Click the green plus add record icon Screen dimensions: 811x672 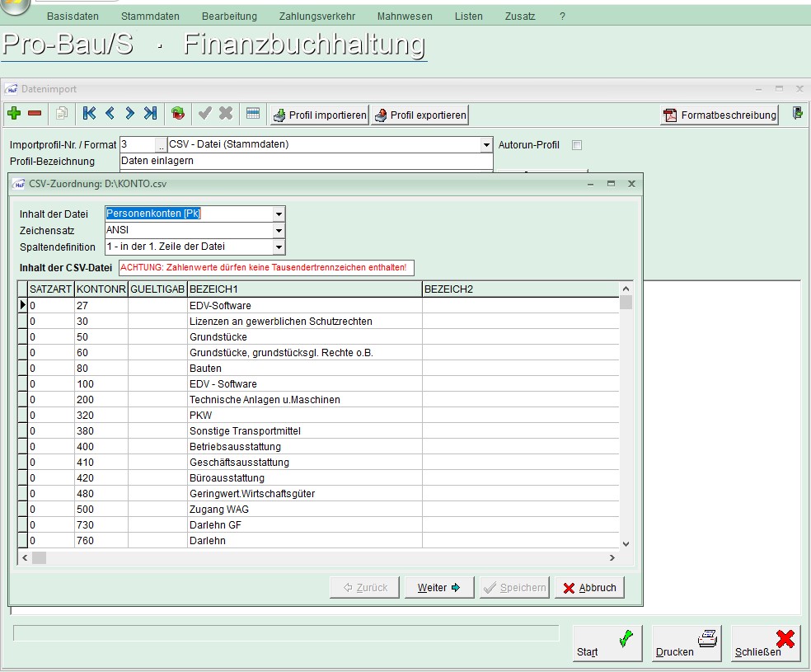[x=14, y=114]
